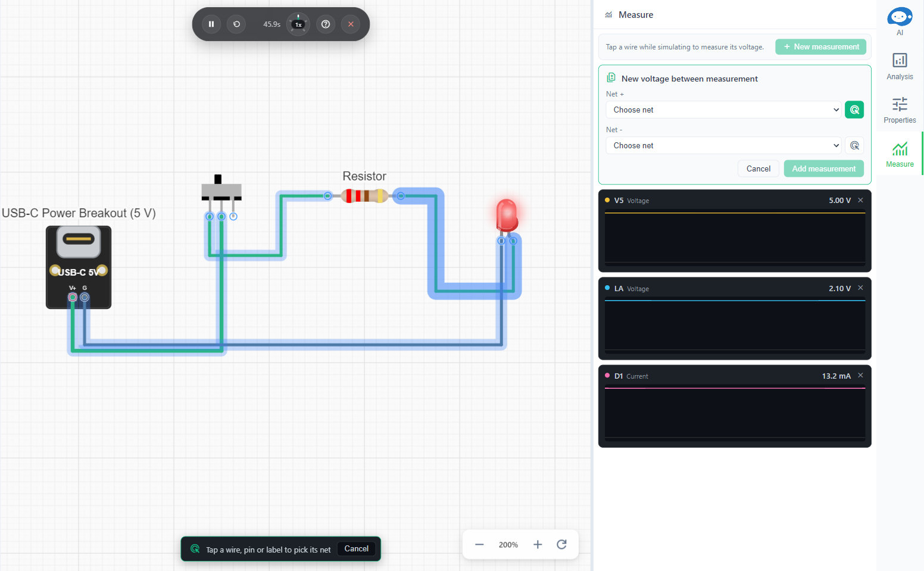The height and width of the screenshot is (571, 924).
Task: Adjust the 1x simulation speed dial
Action: [x=298, y=24]
